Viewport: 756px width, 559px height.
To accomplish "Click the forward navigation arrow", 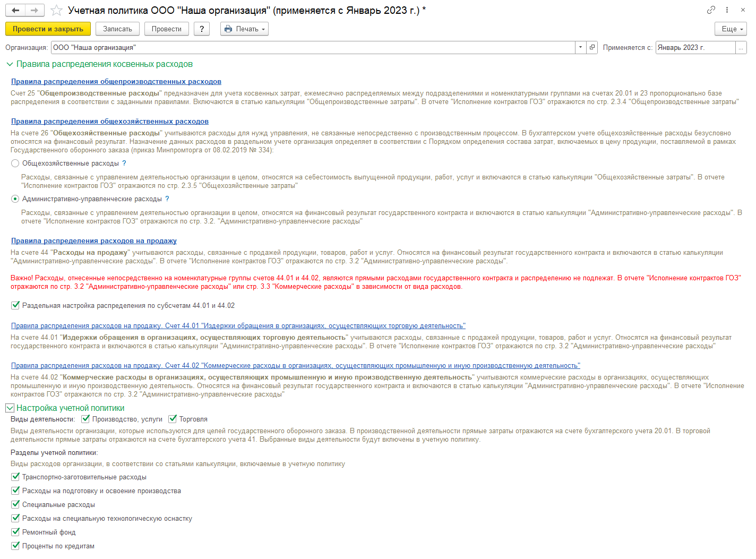I will click(34, 11).
